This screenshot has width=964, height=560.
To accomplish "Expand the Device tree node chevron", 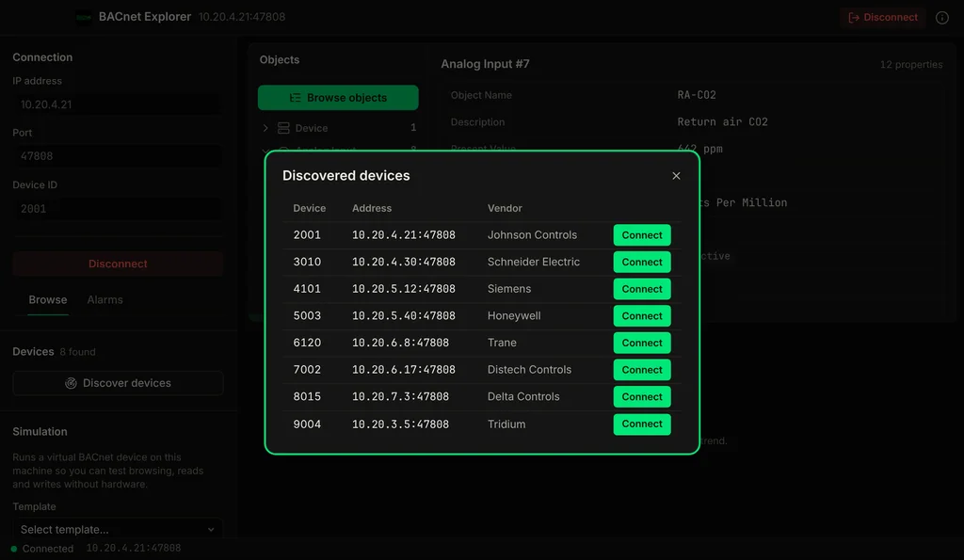I will tap(265, 128).
